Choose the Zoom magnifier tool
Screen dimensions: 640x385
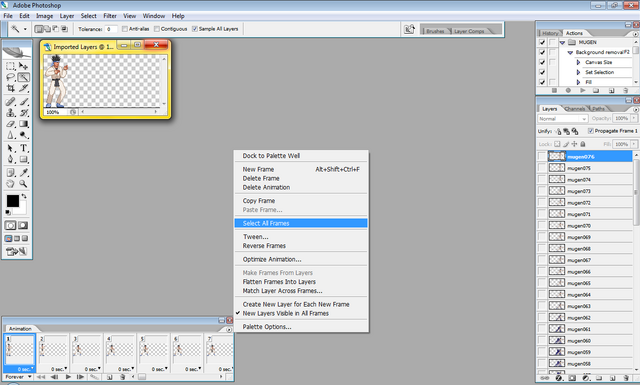tap(24, 184)
